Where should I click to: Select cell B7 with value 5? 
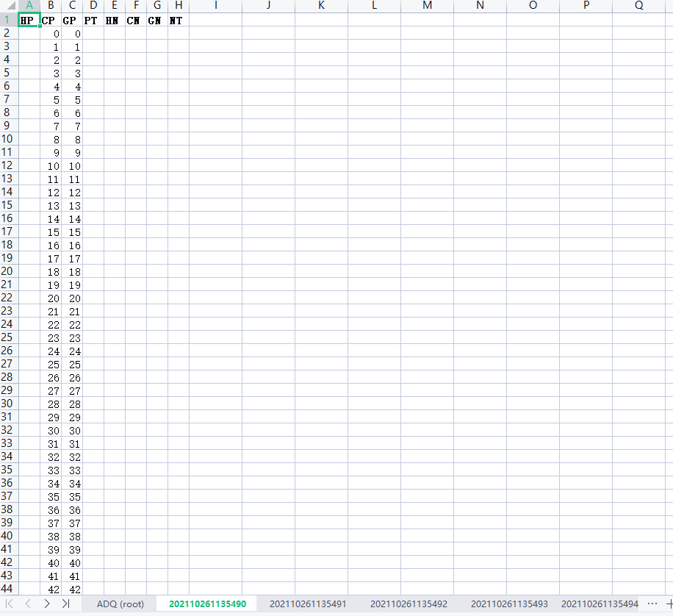click(x=51, y=100)
